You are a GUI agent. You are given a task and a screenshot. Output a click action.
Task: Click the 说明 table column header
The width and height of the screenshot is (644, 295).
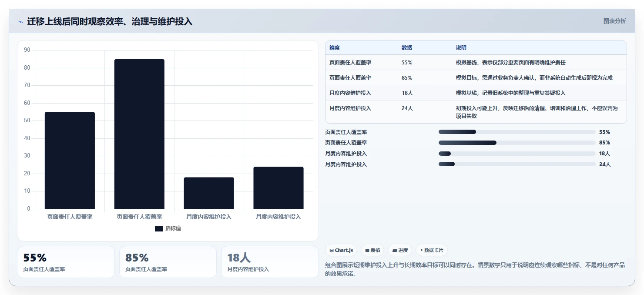point(461,48)
